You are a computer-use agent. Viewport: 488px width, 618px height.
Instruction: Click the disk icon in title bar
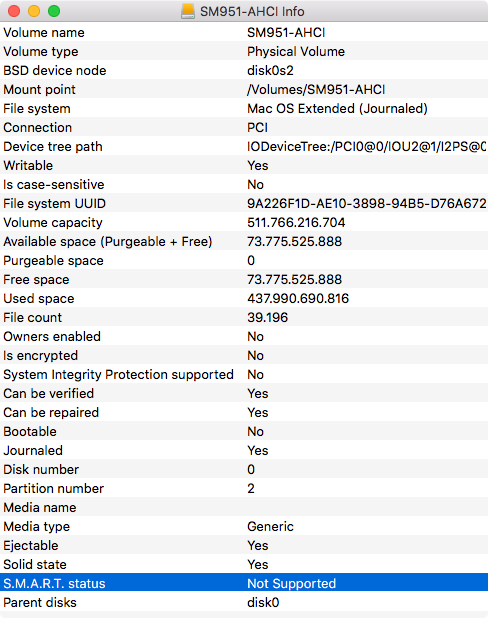[x=188, y=11]
